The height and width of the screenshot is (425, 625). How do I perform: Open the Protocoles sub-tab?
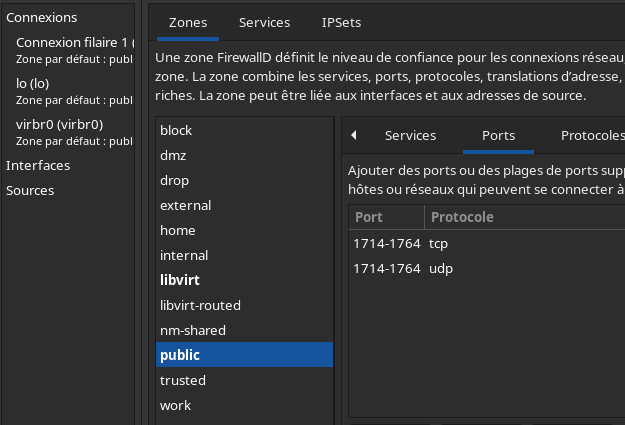pyautogui.click(x=590, y=135)
